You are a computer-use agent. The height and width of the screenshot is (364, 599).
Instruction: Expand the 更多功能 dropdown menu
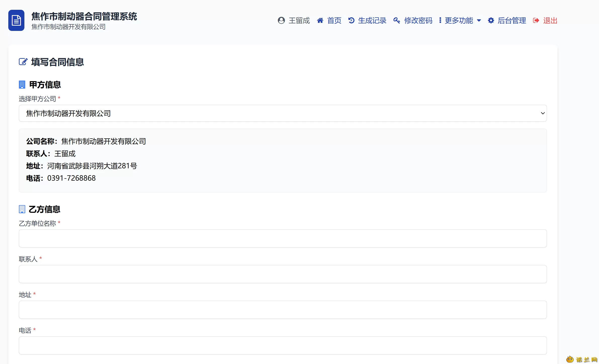460,20
